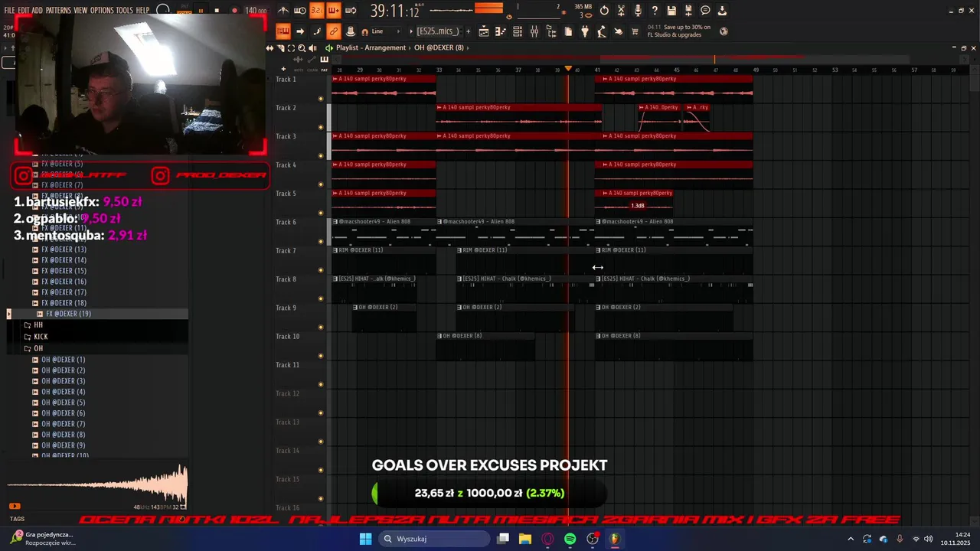This screenshot has height=551, width=980.
Task: Click the stop playback button
Action: (217, 11)
